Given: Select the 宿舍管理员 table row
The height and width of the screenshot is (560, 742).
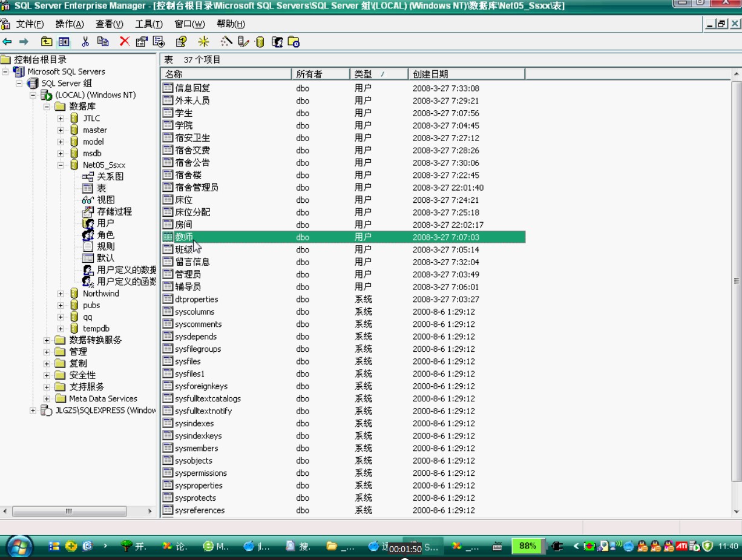Looking at the screenshot, I should 343,188.
